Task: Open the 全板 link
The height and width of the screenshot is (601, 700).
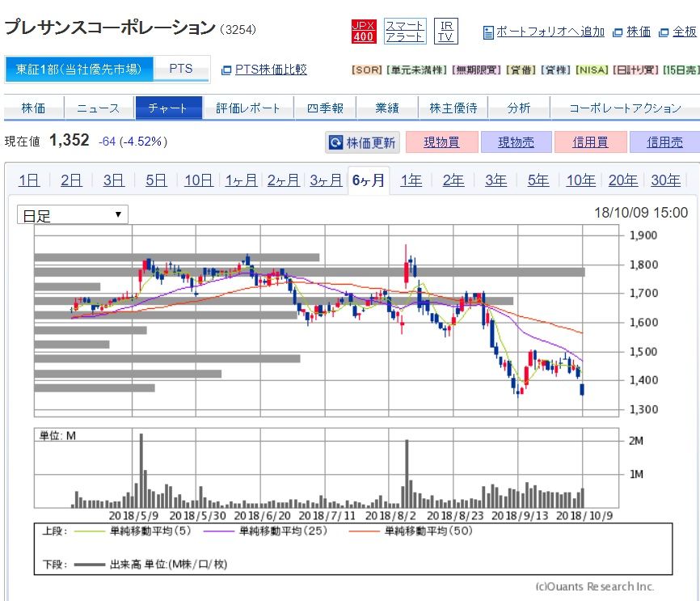Action: pos(685,32)
